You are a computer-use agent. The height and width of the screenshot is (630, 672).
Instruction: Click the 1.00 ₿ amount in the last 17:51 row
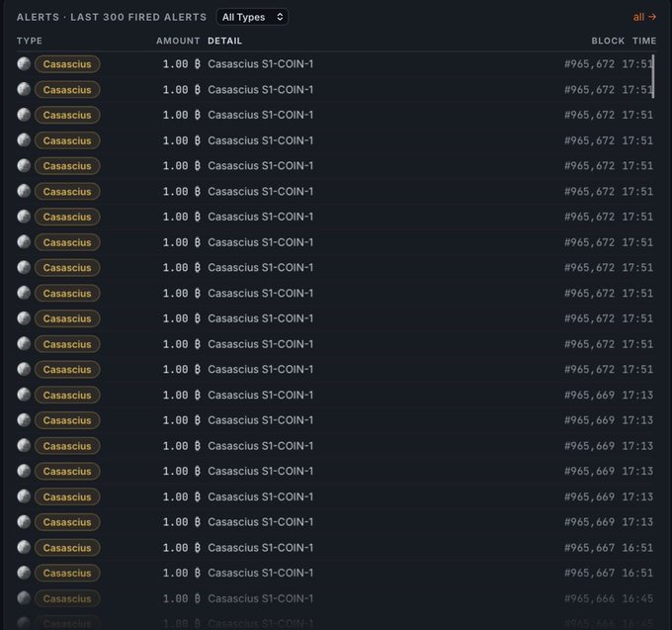click(181, 369)
